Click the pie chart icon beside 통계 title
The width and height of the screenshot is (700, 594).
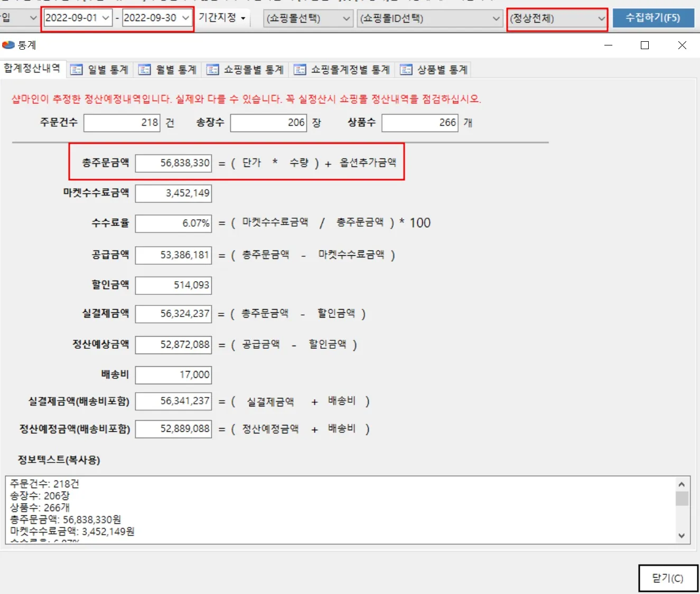click(9, 45)
